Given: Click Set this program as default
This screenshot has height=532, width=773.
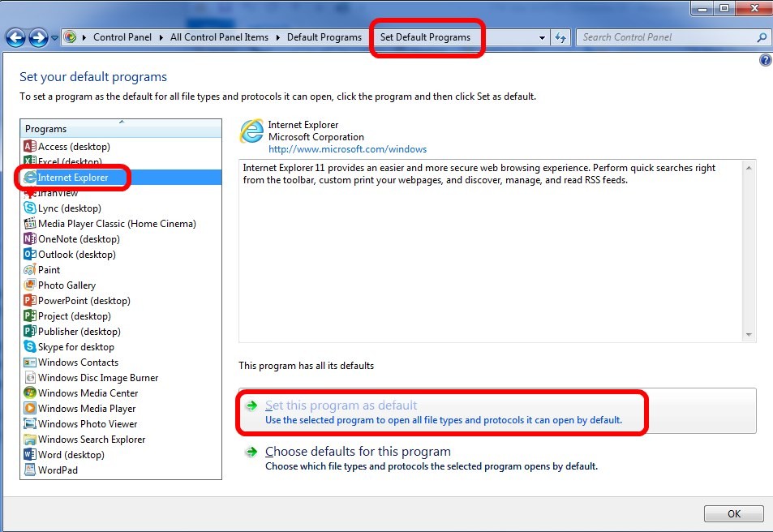Looking at the screenshot, I should (341, 405).
